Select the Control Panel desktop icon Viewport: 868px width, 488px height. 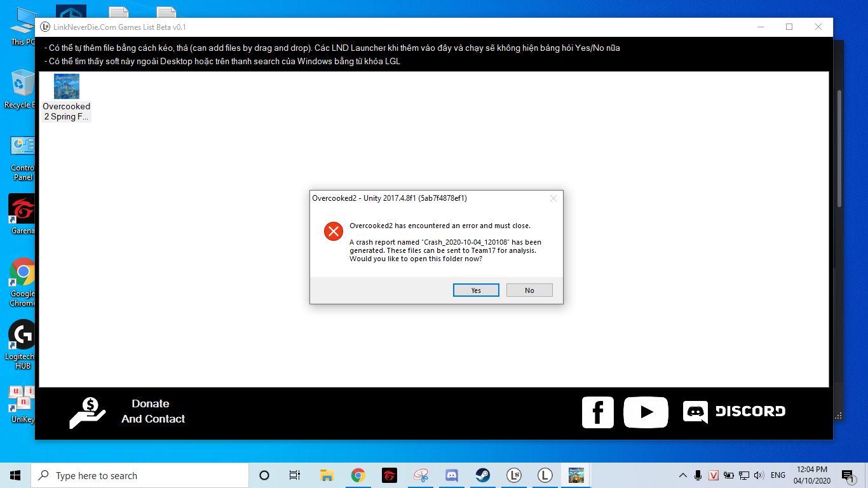[22, 158]
